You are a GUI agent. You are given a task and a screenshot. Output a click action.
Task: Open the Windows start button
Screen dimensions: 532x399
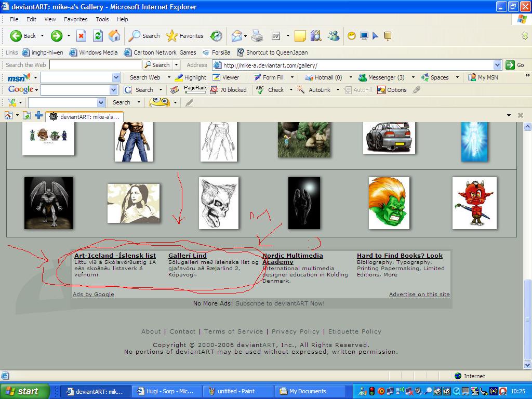click(x=25, y=391)
